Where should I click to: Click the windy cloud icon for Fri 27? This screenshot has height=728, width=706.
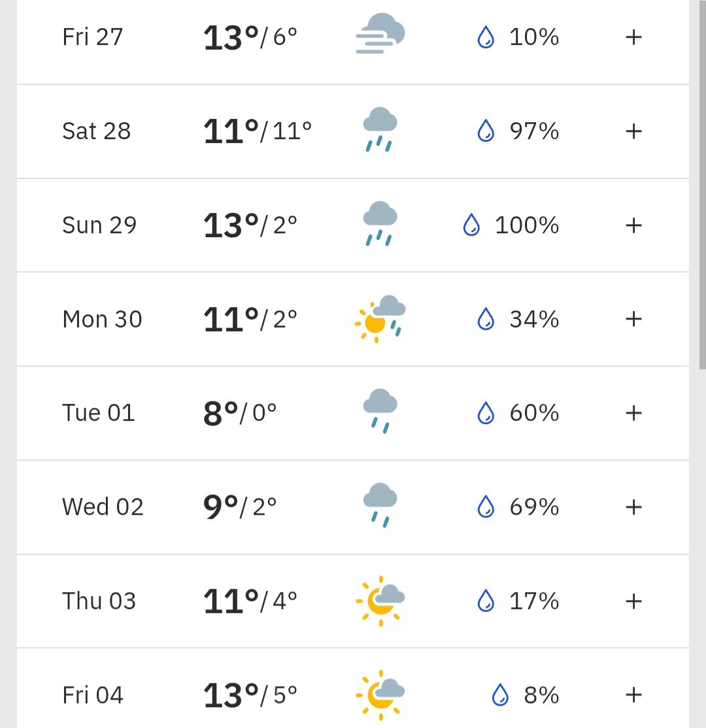click(380, 34)
